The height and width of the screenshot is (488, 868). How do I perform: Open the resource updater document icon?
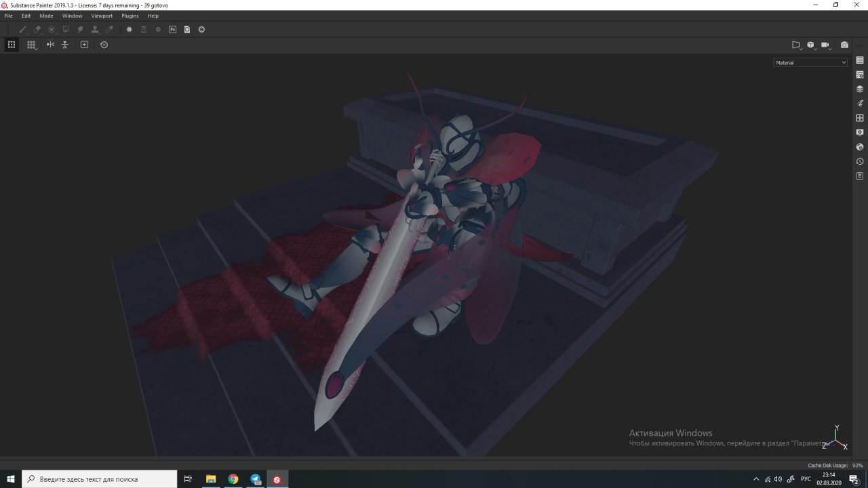[x=186, y=29]
